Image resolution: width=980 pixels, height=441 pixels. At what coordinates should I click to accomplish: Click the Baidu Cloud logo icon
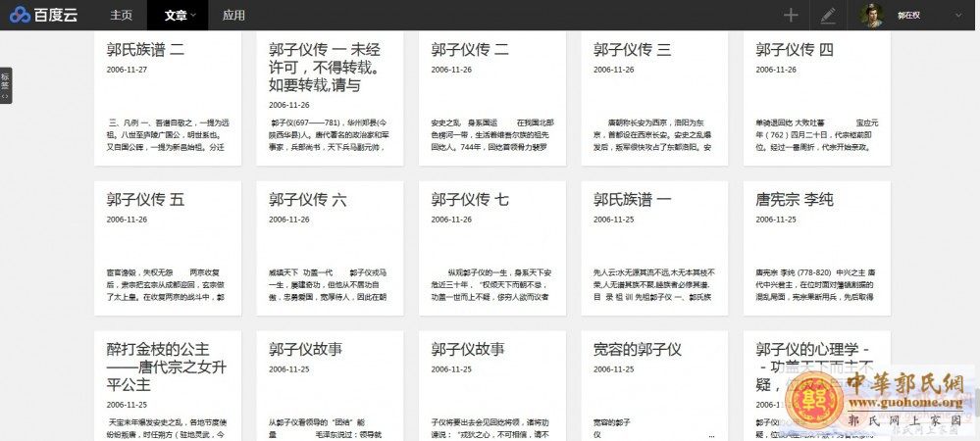[x=21, y=15]
